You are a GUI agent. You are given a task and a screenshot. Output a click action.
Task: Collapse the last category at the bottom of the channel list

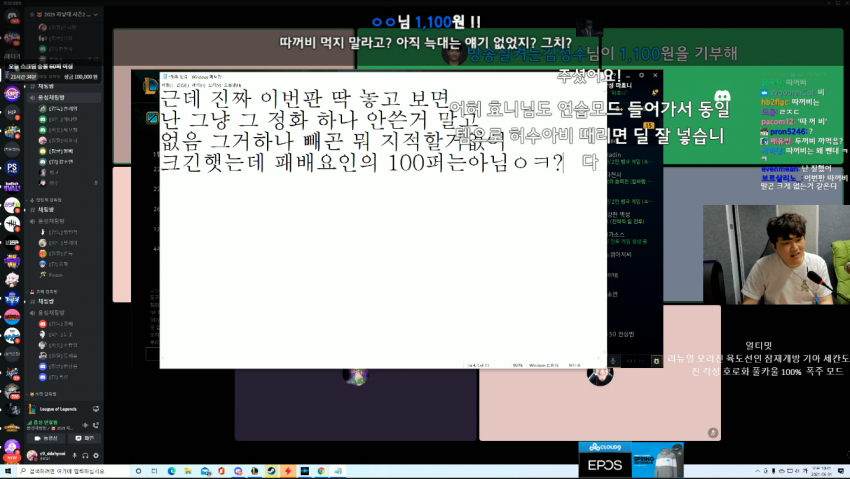tap(43, 394)
